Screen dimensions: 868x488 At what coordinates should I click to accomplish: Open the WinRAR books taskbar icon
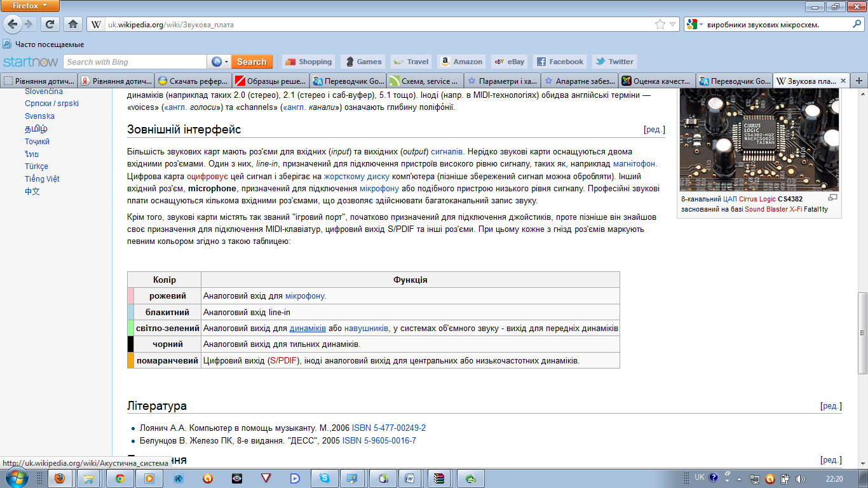tap(439, 478)
